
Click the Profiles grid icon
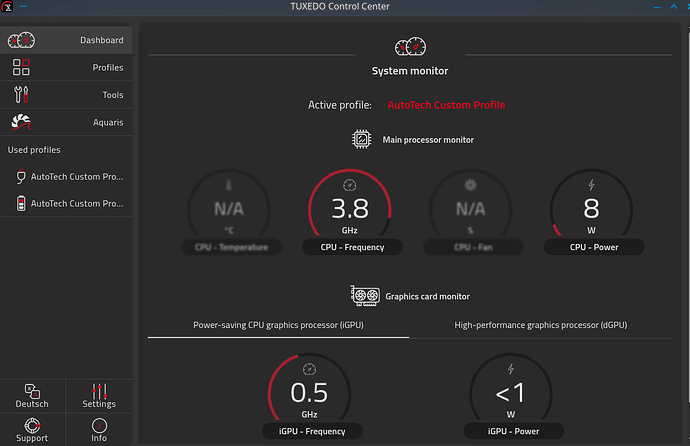(x=21, y=67)
